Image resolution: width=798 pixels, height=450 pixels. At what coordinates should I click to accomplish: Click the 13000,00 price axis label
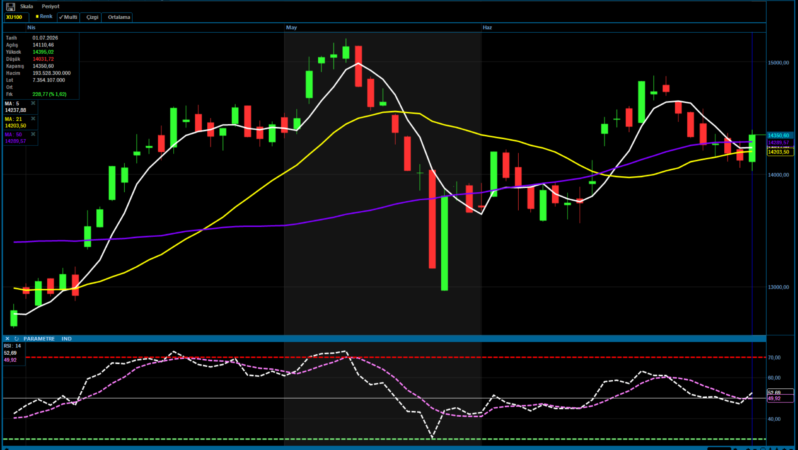coord(778,287)
